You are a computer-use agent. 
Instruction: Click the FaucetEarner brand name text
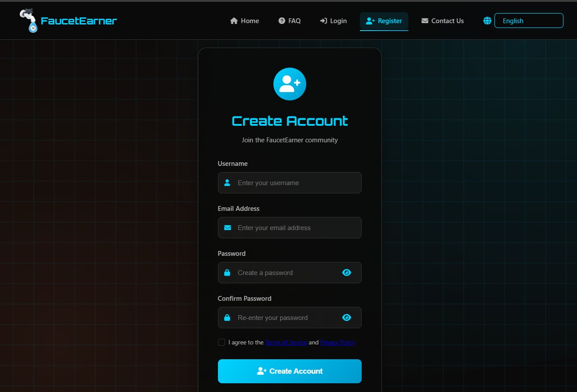[79, 21]
